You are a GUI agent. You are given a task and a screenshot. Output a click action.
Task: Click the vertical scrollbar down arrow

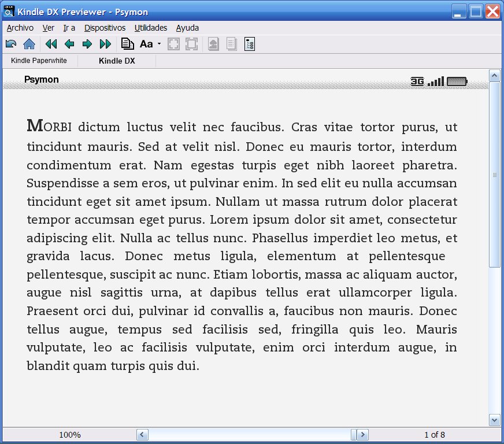494,420
